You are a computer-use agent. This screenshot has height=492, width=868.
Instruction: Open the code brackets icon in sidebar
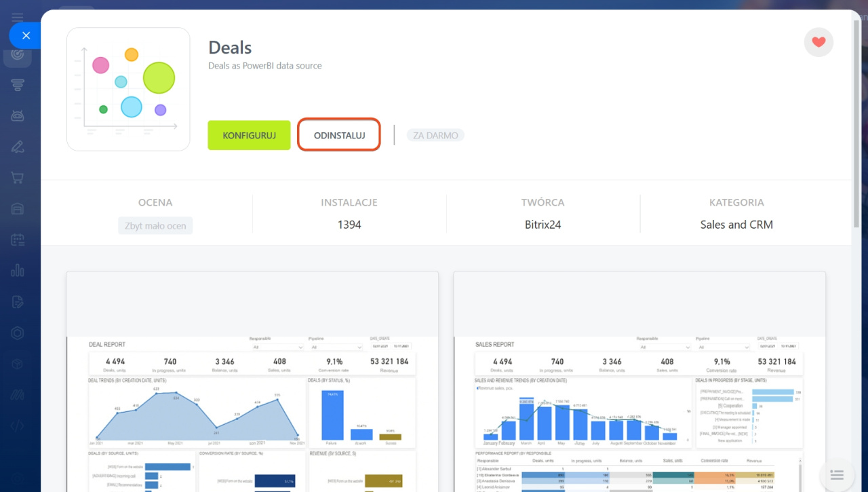click(18, 426)
